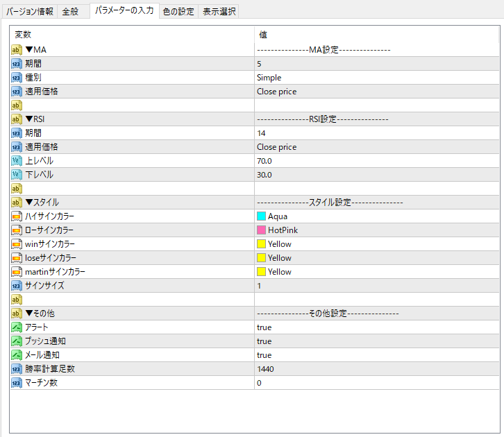Select the 上レベル variable label
The width and height of the screenshot is (504, 437).
point(39,161)
